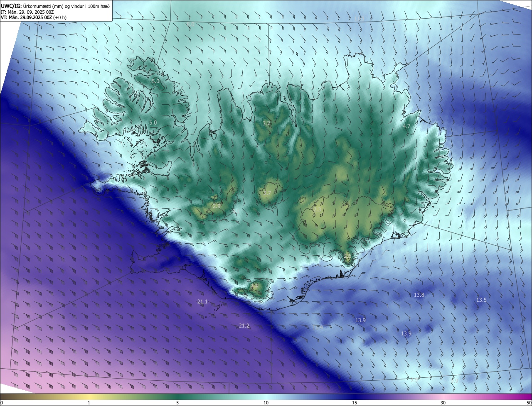Click the 'IT: Mán. 29. 09. 2025 00Z' line
Viewport: 532px width, 406px height.
click(27, 12)
